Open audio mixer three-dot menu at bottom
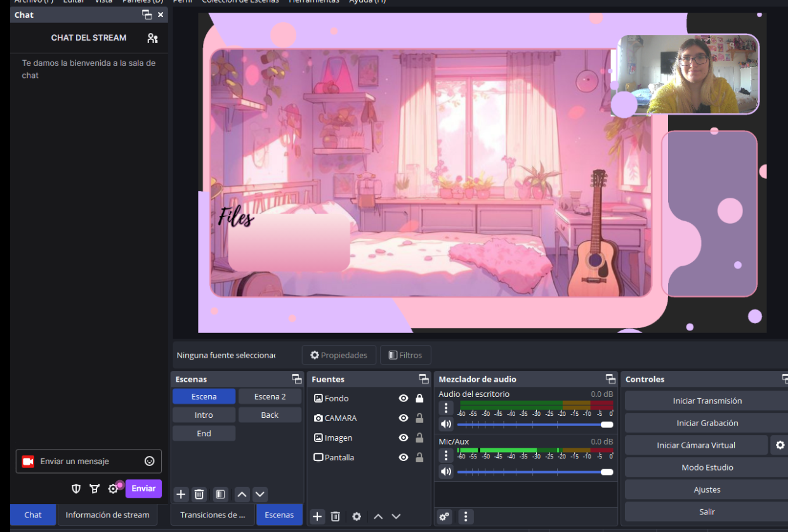Viewport: 788px width, 532px height. click(x=466, y=517)
